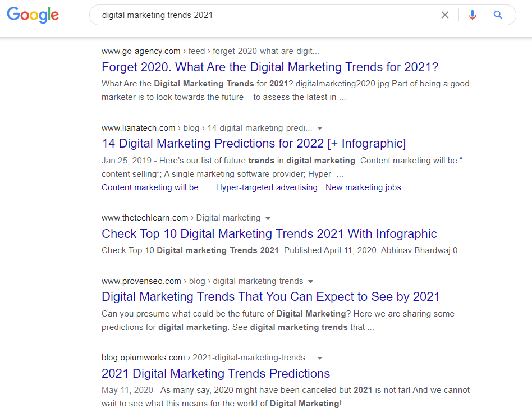Follow 'Content marketing will be ...' sitelink

(155, 187)
